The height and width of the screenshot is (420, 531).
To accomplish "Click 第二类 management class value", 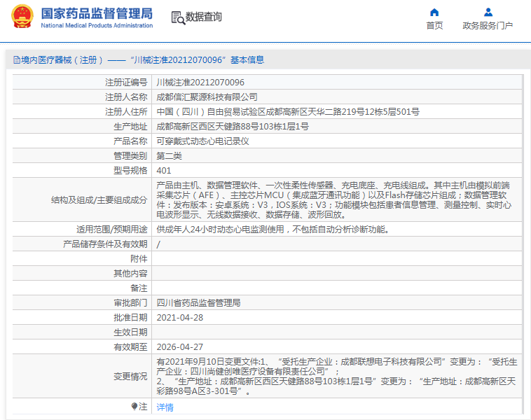I will tap(169, 156).
